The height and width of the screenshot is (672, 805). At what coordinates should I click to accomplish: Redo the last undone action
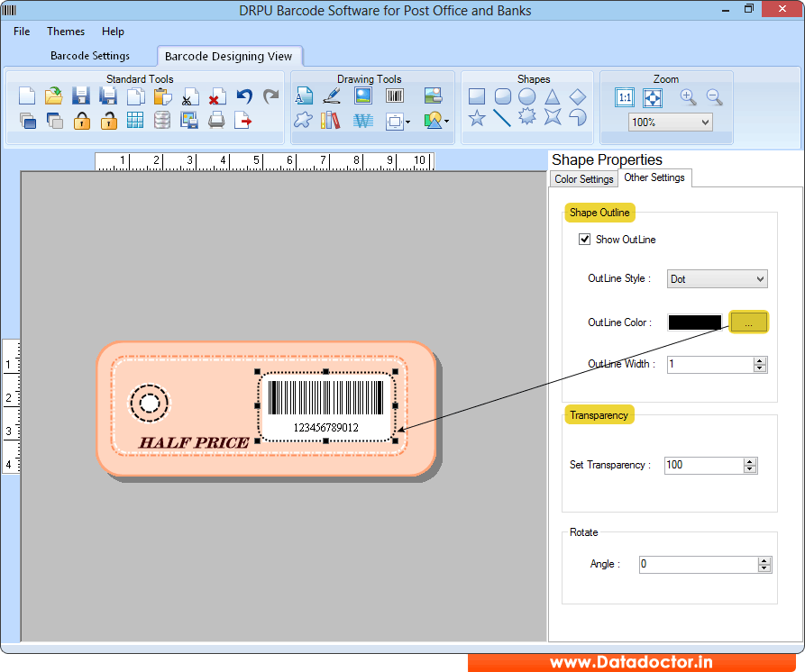click(271, 95)
